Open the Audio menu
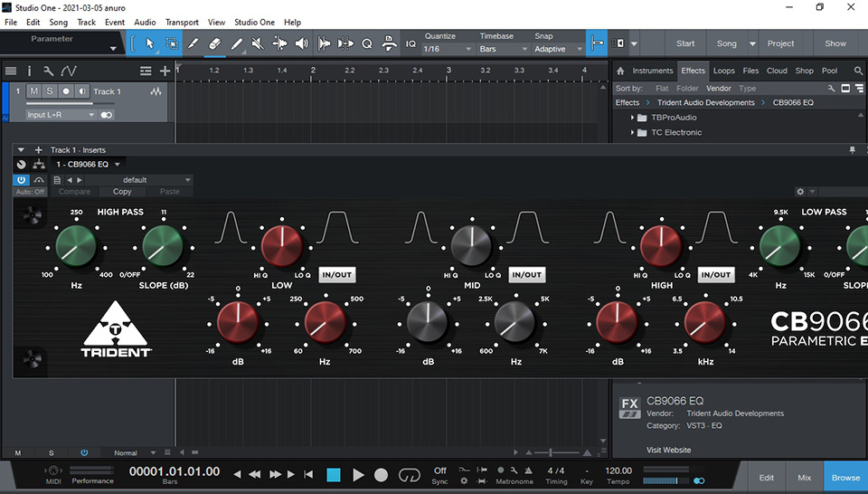The height and width of the screenshot is (494, 868). point(145,22)
